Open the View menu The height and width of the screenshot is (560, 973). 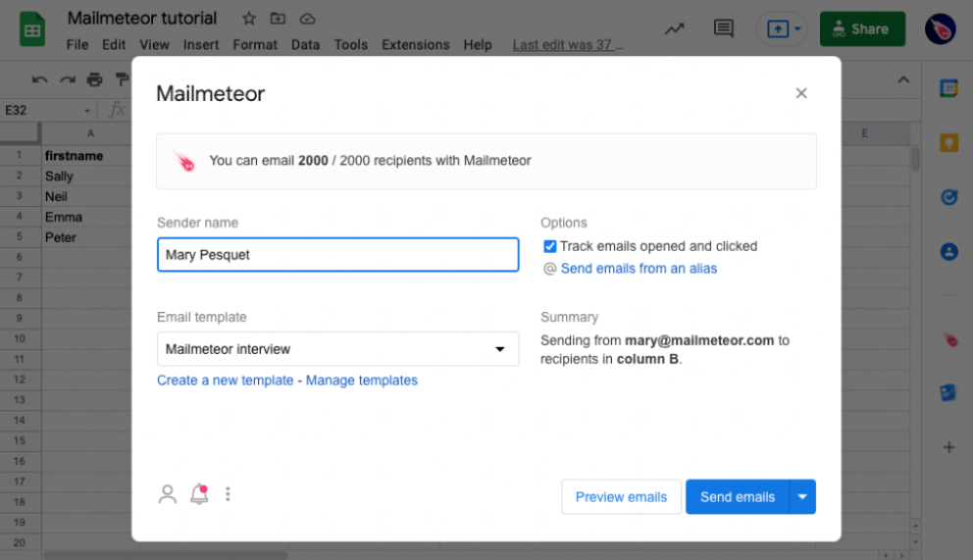[x=154, y=45]
